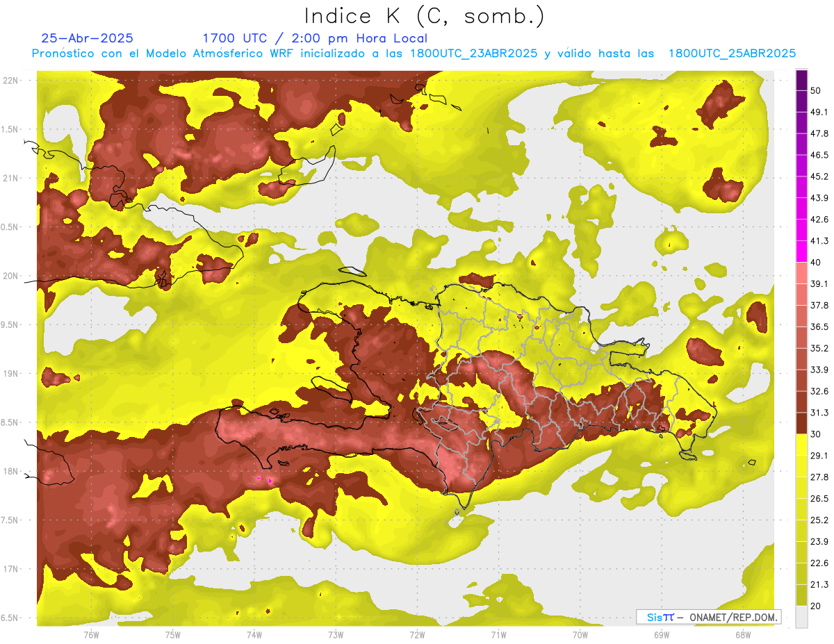
Task: Click the colorbar value '49.1'
Action: pyautogui.click(x=819, y=112)
